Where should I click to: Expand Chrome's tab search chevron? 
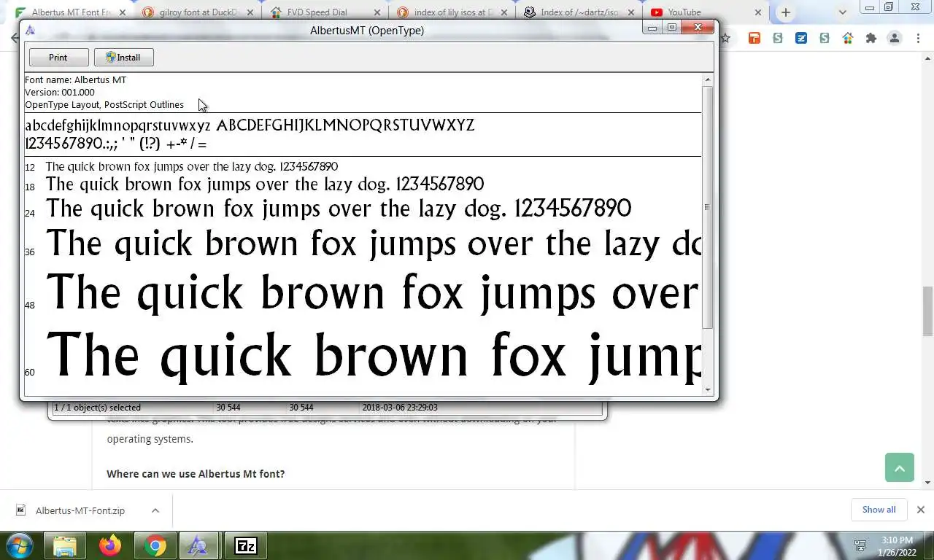point(843,12)
